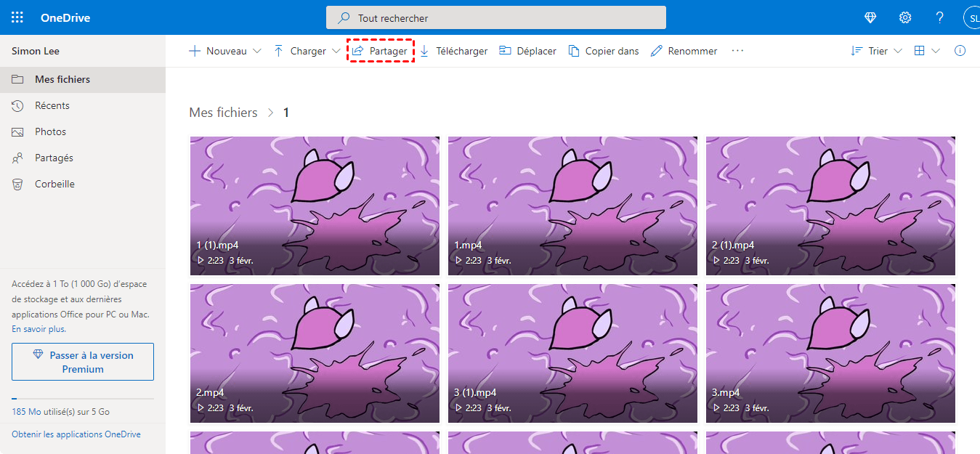The width and height of the screenshot is (980, 454).
Task: Click Renommer in the toolbar
Action: point(684,51)
